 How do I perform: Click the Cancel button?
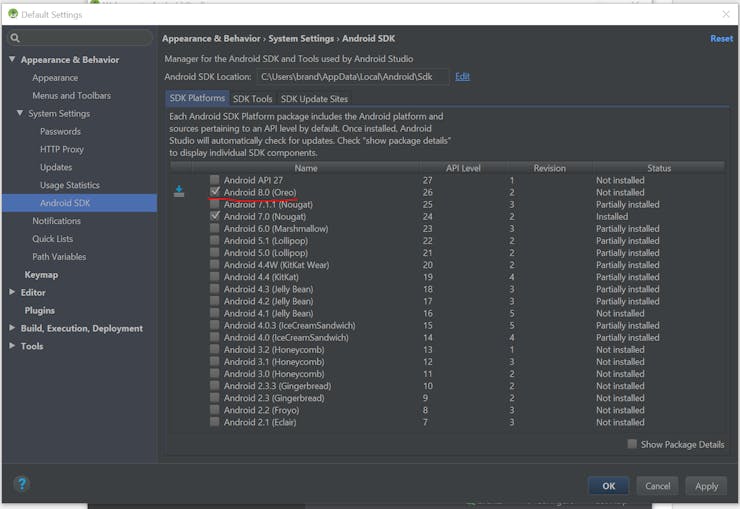click(657, 486)
